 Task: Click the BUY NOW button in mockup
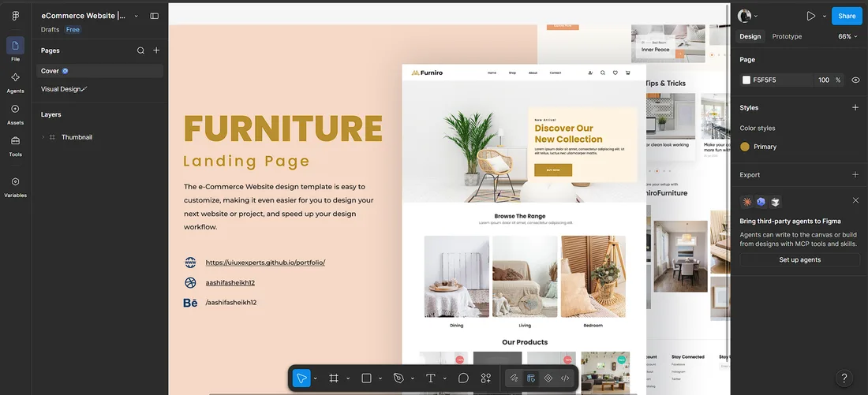553,170
